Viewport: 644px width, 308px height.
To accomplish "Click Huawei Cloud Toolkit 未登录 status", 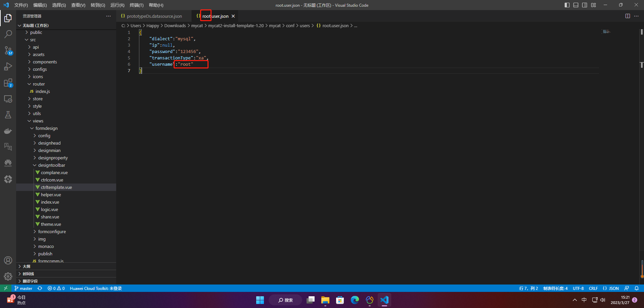I will pyautogui.click(x=96, y=288).
